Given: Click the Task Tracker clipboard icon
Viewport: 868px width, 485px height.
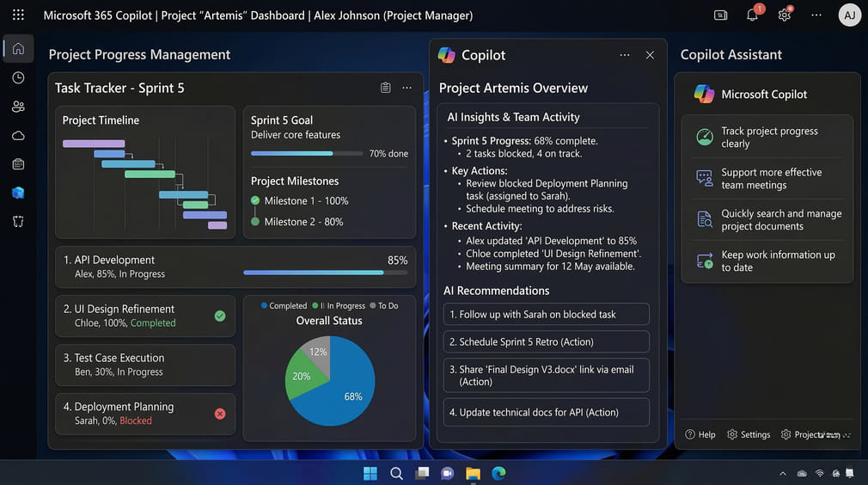Looking at the screenshot, I should [385, 88].
